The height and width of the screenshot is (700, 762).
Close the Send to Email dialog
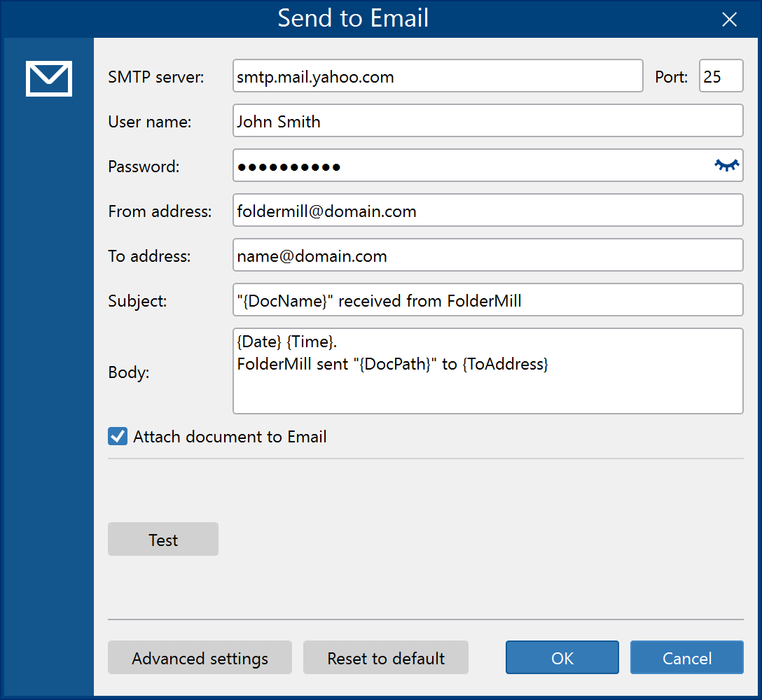(x=730, y=20)
